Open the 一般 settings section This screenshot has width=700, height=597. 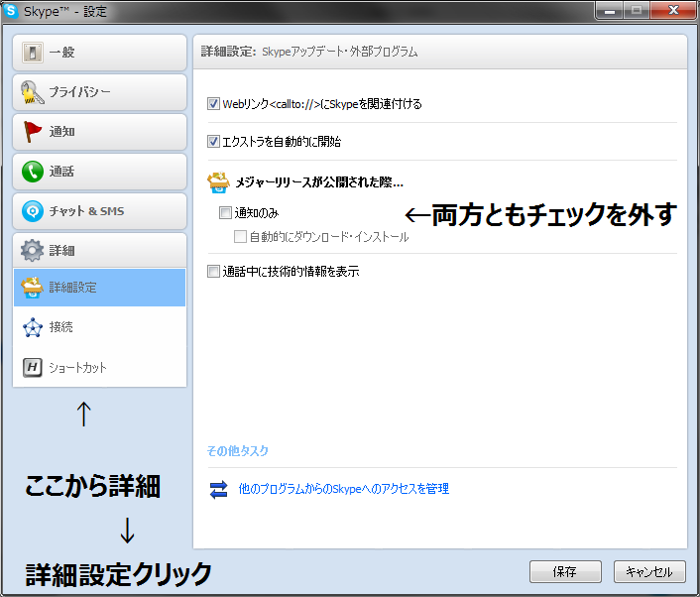click(99, 53)
